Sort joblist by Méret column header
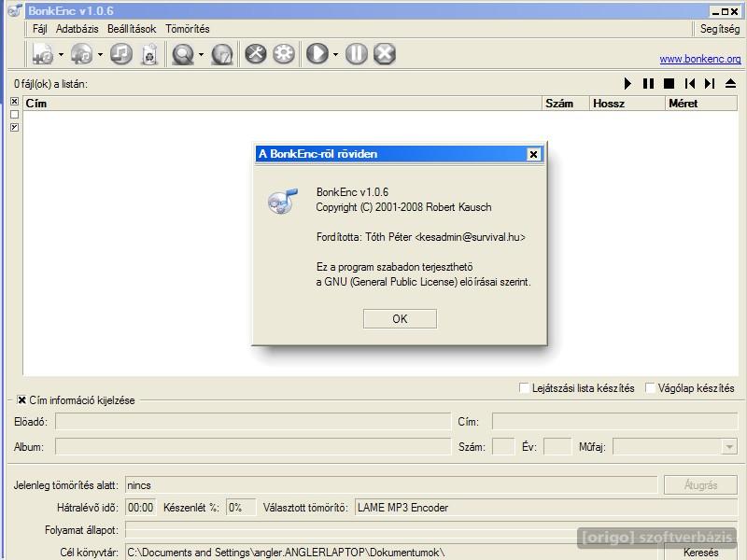This screenshot has width=747, height=560. pos(701,104)
